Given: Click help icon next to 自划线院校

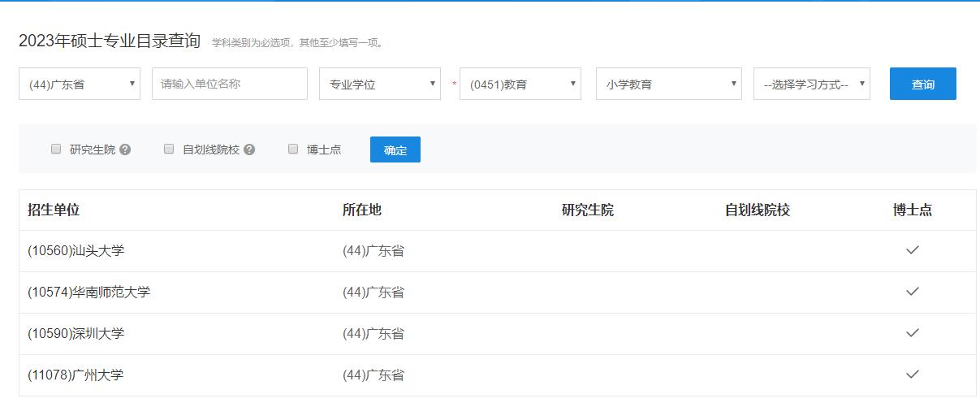Looking at the screenshot, I should [249, 149].
